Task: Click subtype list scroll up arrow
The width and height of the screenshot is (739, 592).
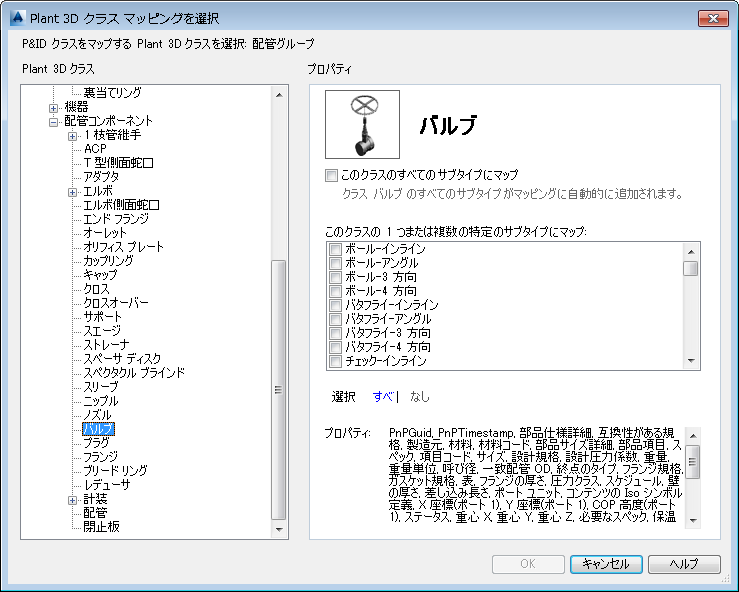Action: [691, 252]
